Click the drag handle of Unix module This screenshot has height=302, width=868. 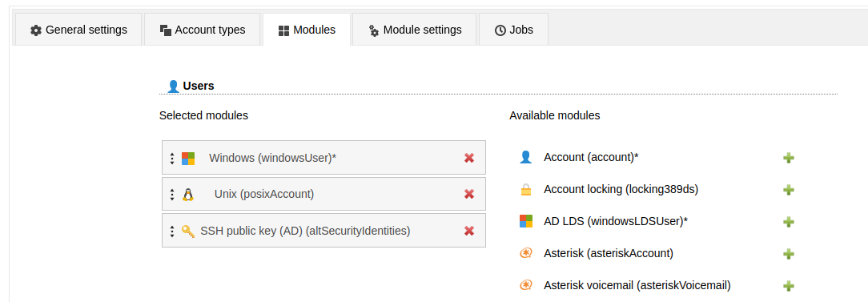click(x=172, y=195)
